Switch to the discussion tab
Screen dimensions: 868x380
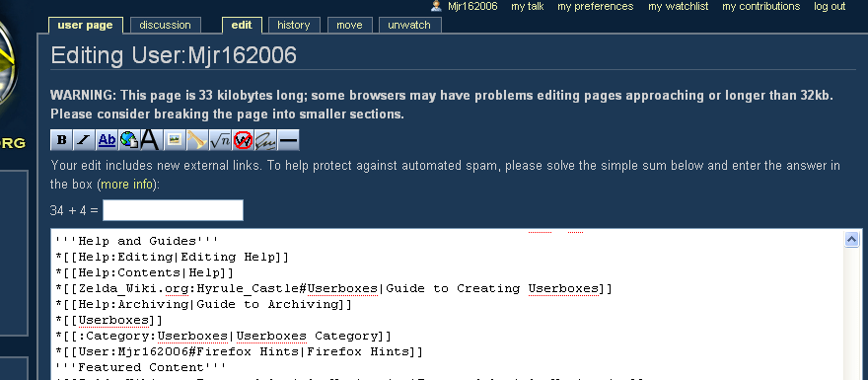click(x=165, y=25)
